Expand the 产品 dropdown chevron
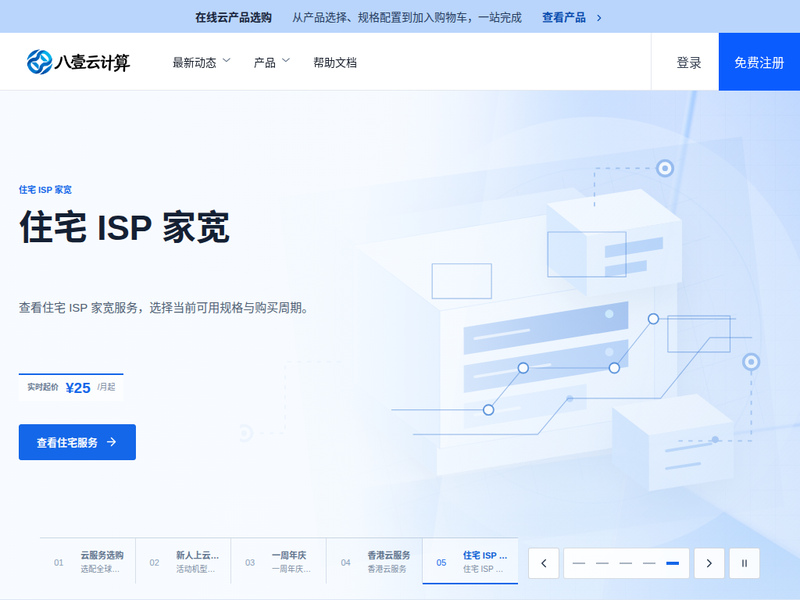800x600 pixels. 286,61
